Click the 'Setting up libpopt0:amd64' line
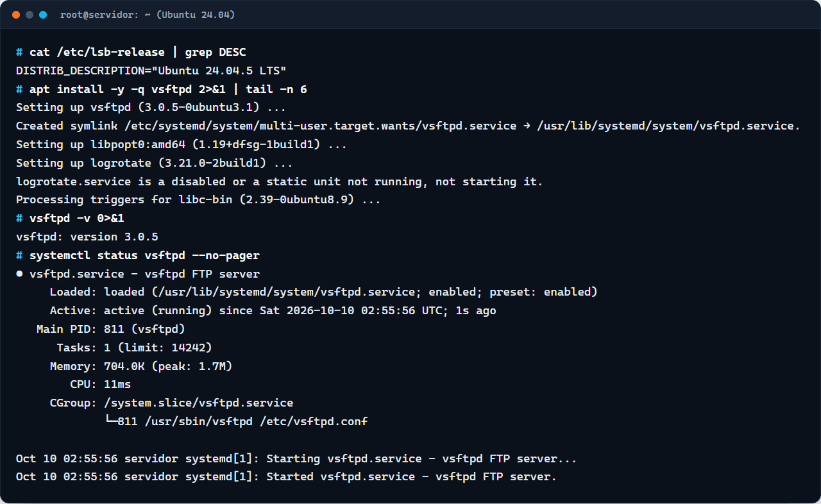Screen dimensions: 821x504 click(182, 144)
